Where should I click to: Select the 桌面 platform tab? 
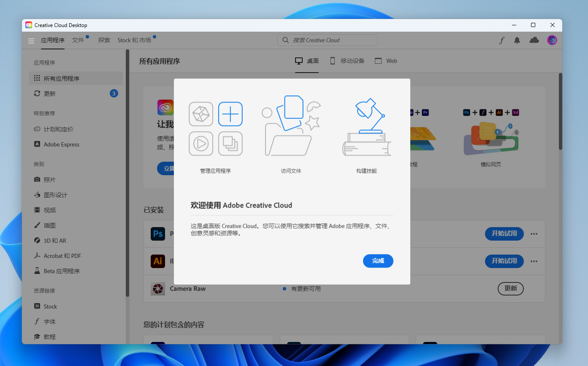pos(307,61)
